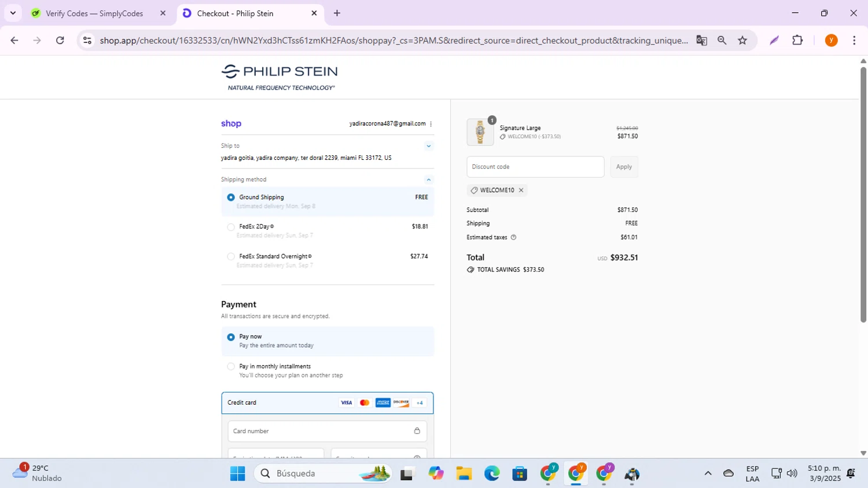Open the browser extensions puzzle icon
The height and width of the screenshot is (488, 868).
pyautogui.click(x=797, y=41)
